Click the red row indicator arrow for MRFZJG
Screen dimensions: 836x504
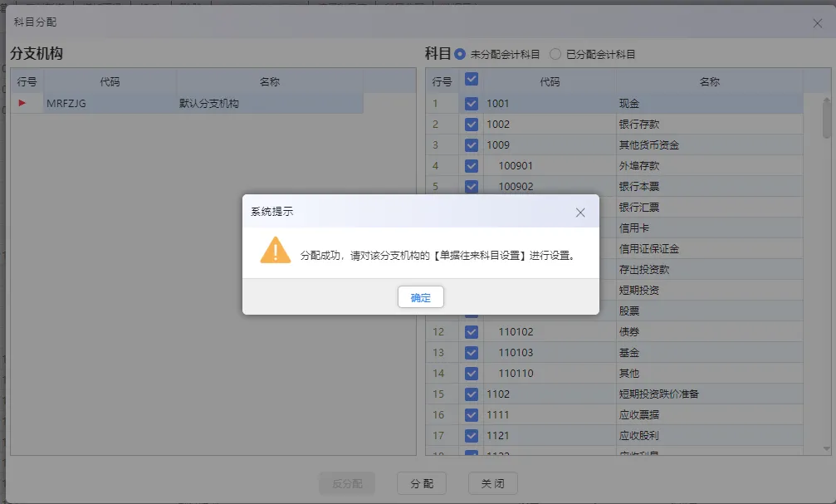[x=22, y=102]
